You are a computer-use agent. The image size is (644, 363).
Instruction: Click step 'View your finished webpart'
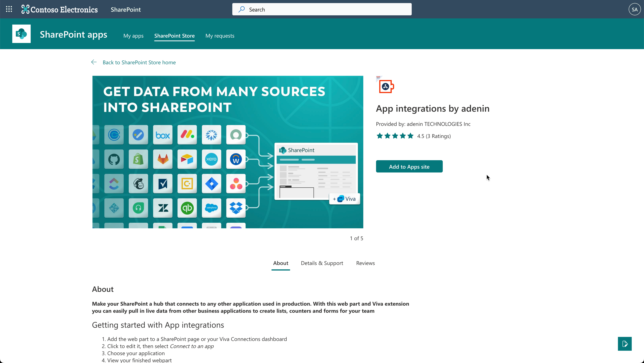(x=140, y=360)
